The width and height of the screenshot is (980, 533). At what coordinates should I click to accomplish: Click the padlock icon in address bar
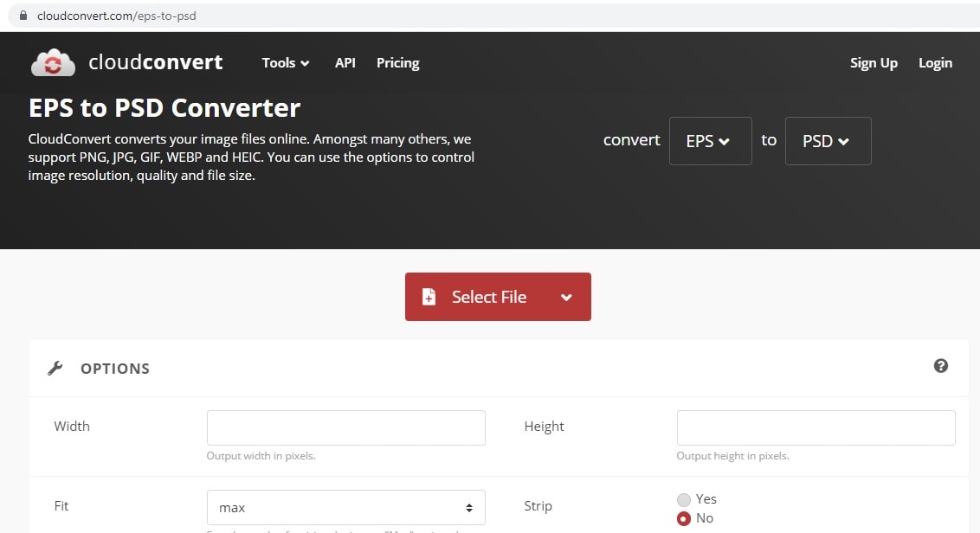point(23,16)
